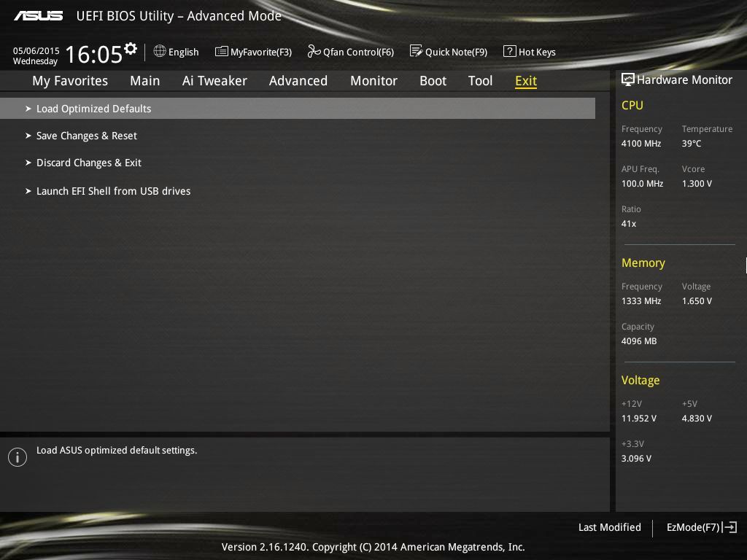Click the Qfan Control fan icon
Viewport: 747px width, 560px height.
coord(314,51)
